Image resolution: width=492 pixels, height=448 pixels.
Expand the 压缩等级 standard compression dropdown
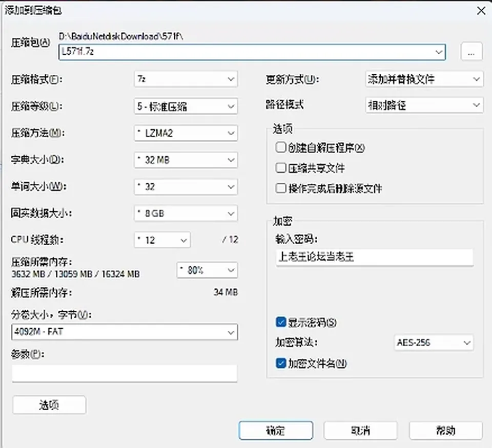(186, 106)
